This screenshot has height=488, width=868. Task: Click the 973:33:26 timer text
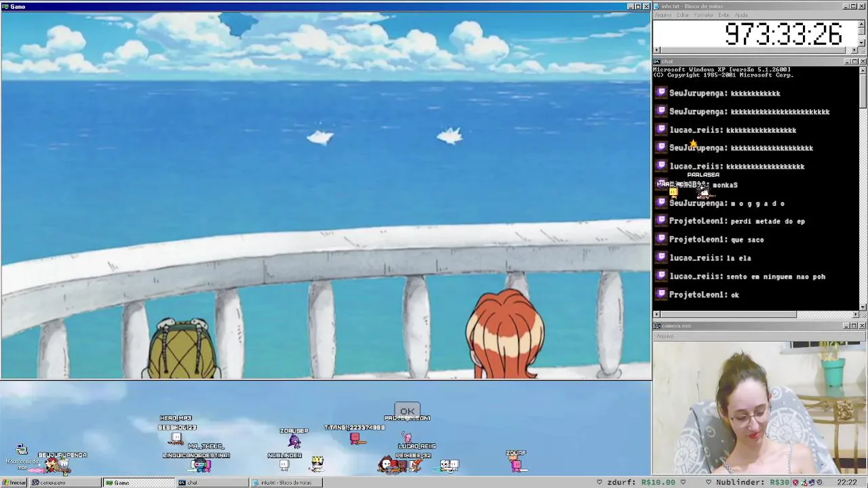pyautogui.click(x=783, y=34)
